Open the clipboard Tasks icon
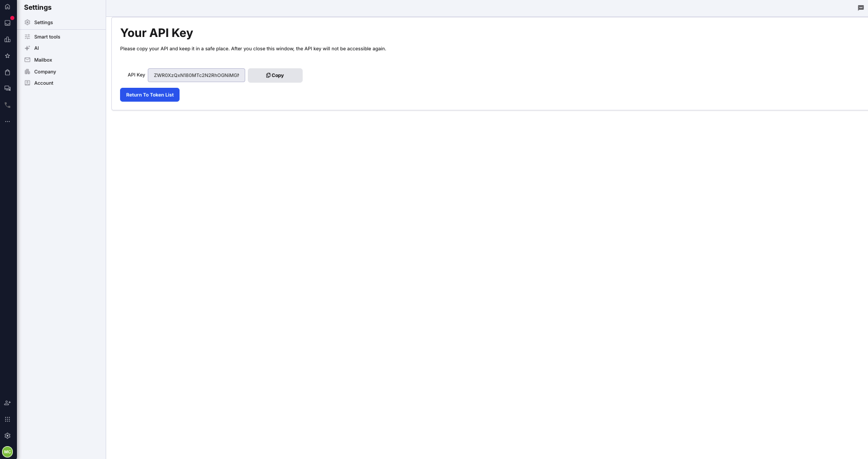Image resolution: width=868 pixels, height=459 pixels. coord(7,72)
